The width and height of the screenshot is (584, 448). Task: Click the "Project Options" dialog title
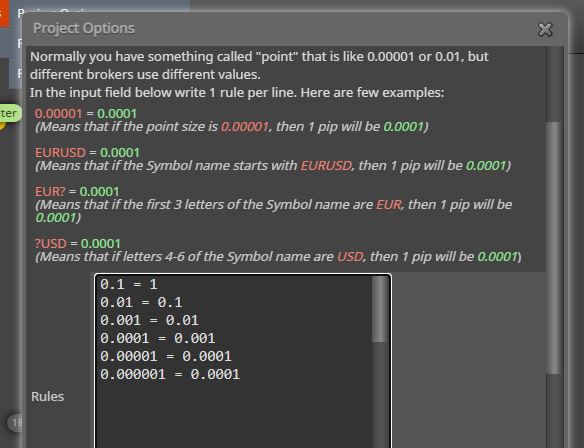click(84, 28)
